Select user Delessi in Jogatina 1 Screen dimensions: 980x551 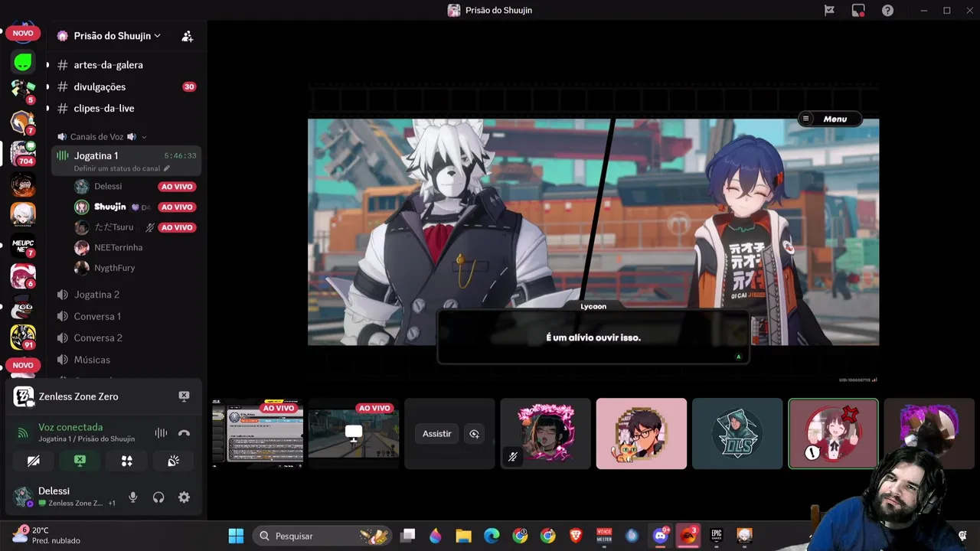(108, 187)
